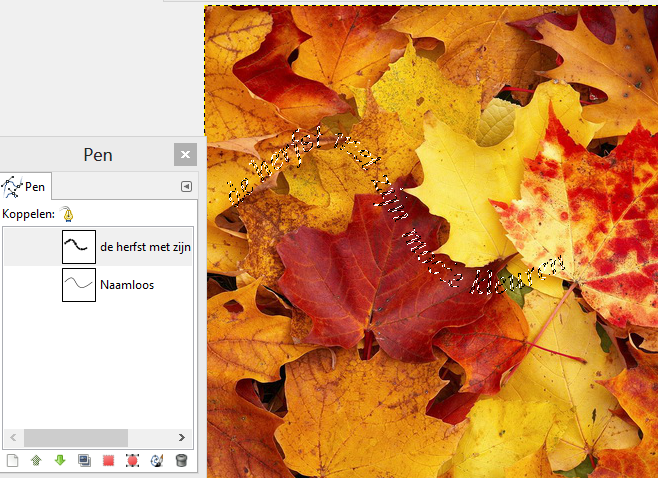
Task: Select the Naamloos path name
Action: [x=127, y=285]
